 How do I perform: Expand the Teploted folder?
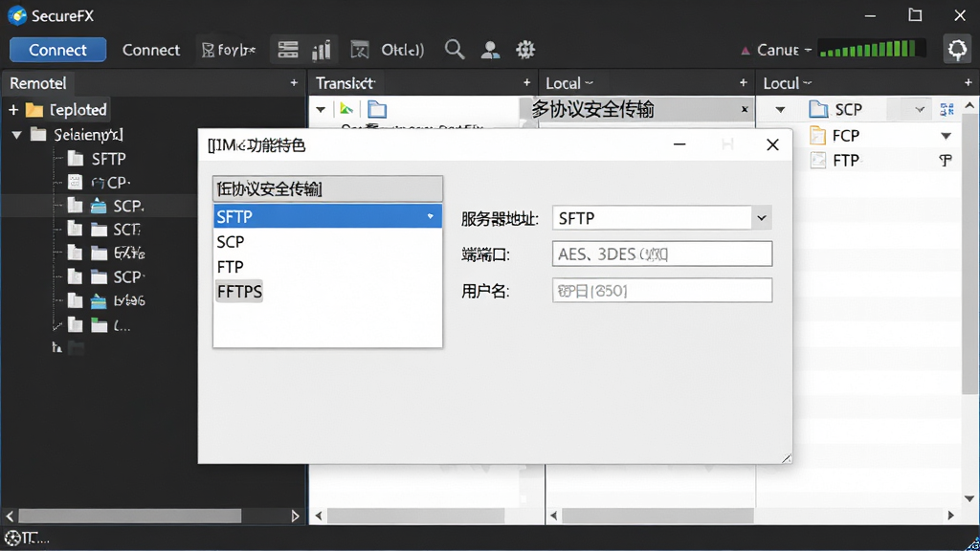(13, 110)
